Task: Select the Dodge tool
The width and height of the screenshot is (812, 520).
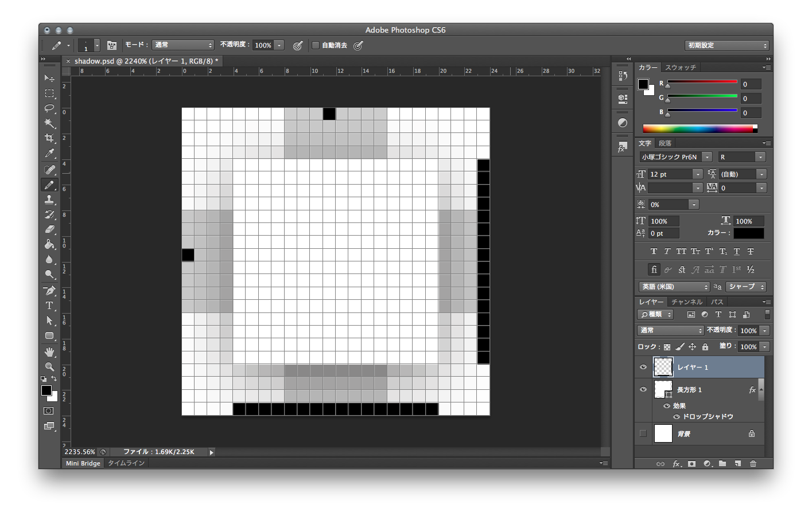Action: [x=49, y=274]
